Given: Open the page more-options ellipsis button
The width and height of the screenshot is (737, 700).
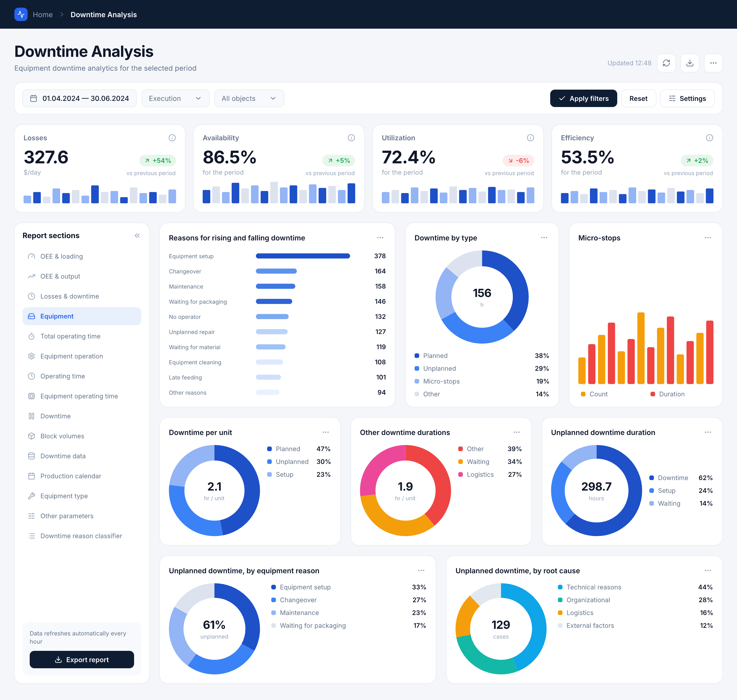Looking at the screenshot, I should coord(713,63).
